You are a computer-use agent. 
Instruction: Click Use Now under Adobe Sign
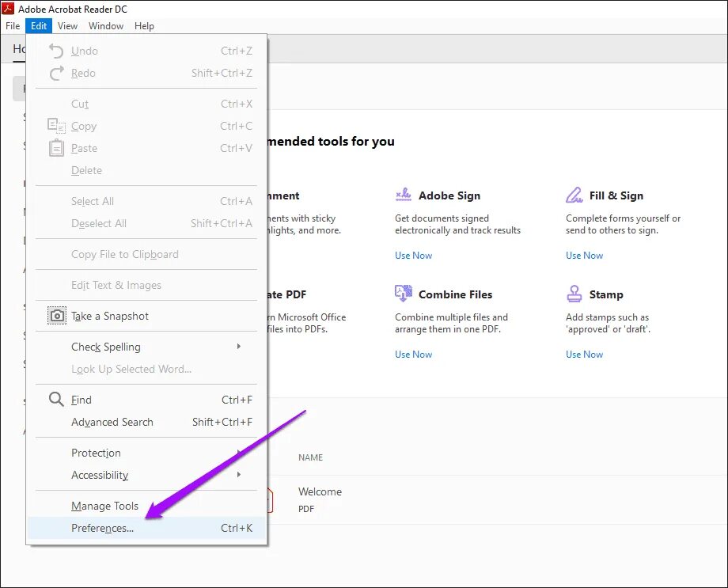tap(413, 256)
